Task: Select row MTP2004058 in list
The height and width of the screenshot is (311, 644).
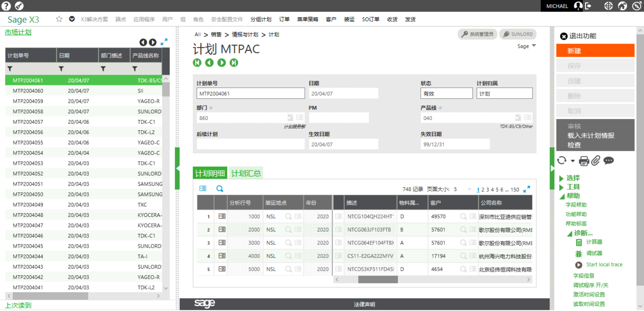Action: tap(84, 111)
